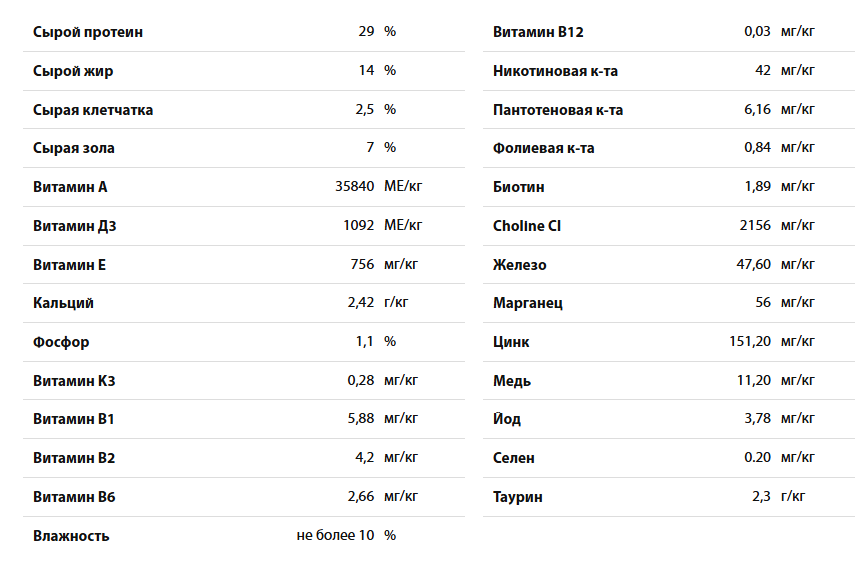Viewport: 855px width, 578px height.
Task: Select the Витамин В6 label
Action: coord(74,497)
